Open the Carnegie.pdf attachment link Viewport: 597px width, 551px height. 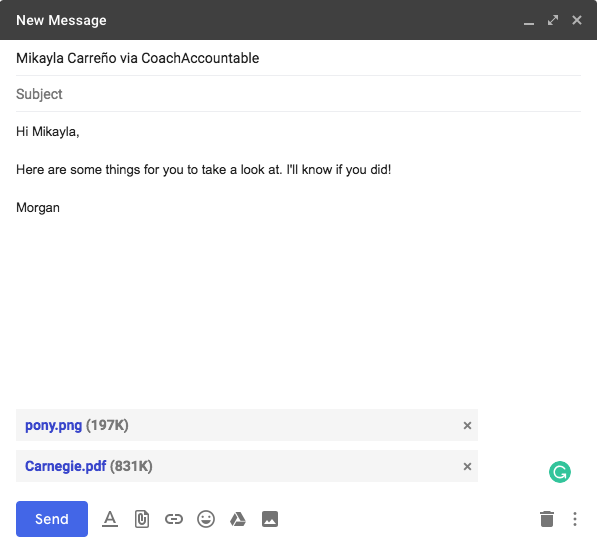pos(65,466)
